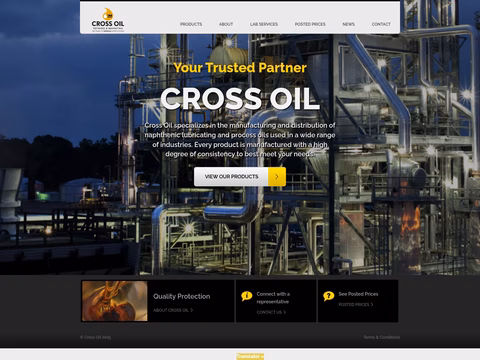The image size is (480, 360).
Task: Open the About menu item
Action: point(226,24)
